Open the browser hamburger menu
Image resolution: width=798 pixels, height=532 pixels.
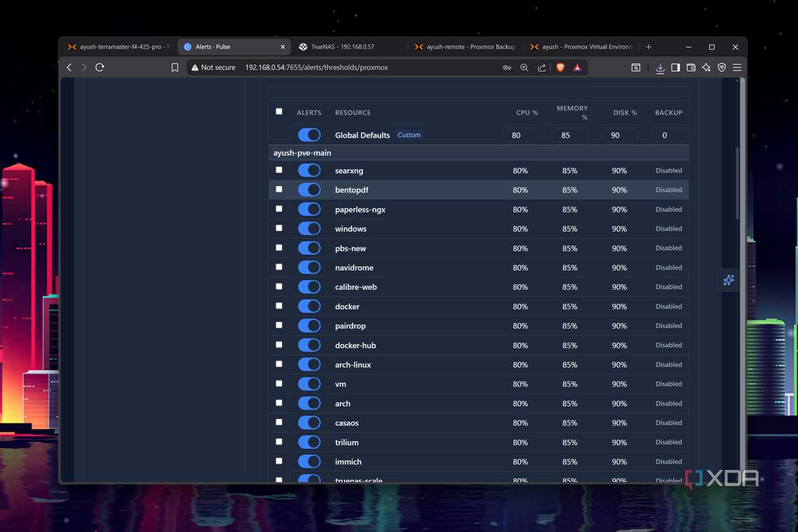[x=737, y=67]
